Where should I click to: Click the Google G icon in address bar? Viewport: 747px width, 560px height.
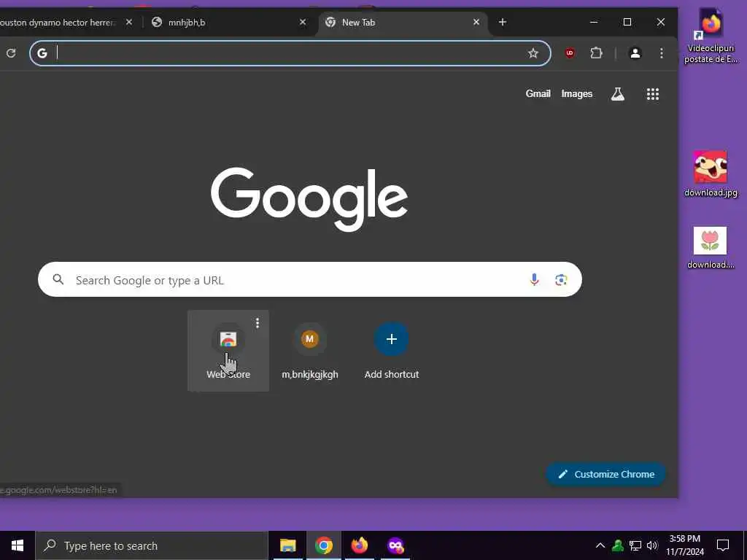42,53
